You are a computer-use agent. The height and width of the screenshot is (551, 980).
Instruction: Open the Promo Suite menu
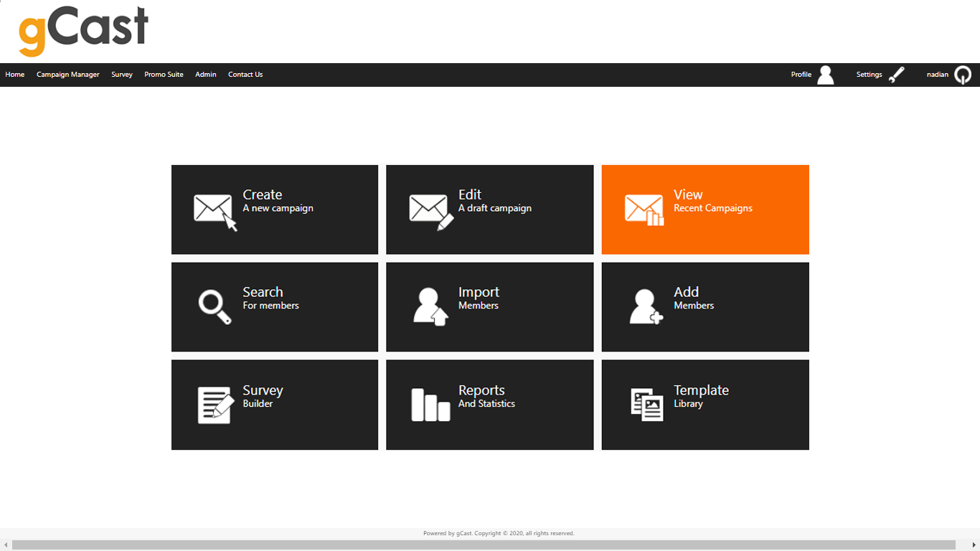[x=164, y=75]
